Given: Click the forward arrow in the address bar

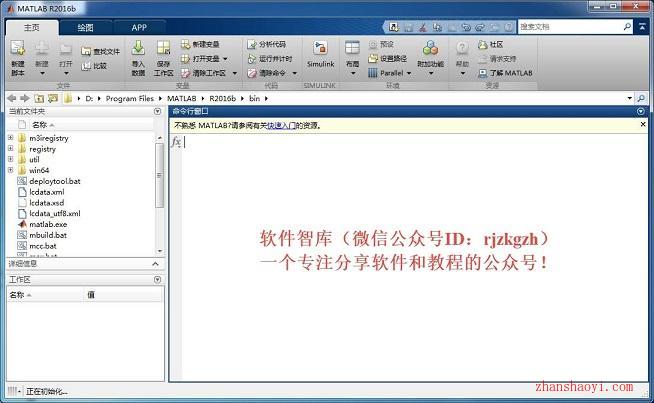Looking at the screenshot, I should [25, 98].
